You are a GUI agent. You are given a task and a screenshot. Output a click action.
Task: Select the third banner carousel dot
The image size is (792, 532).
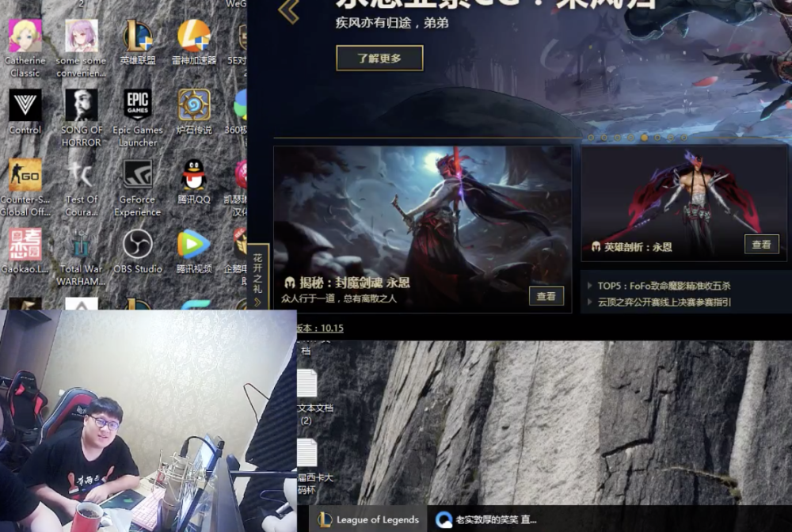617,137
